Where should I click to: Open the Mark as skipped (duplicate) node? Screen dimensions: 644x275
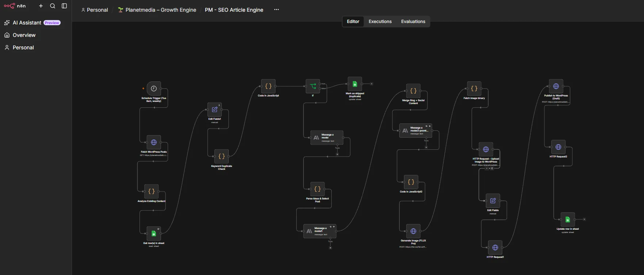point(355,84)
